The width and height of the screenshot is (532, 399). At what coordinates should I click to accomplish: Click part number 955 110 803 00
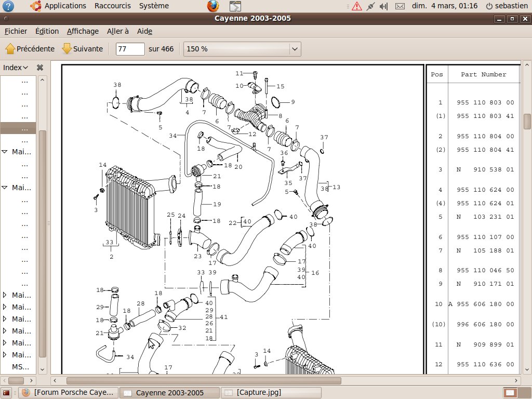coord(485,102)
